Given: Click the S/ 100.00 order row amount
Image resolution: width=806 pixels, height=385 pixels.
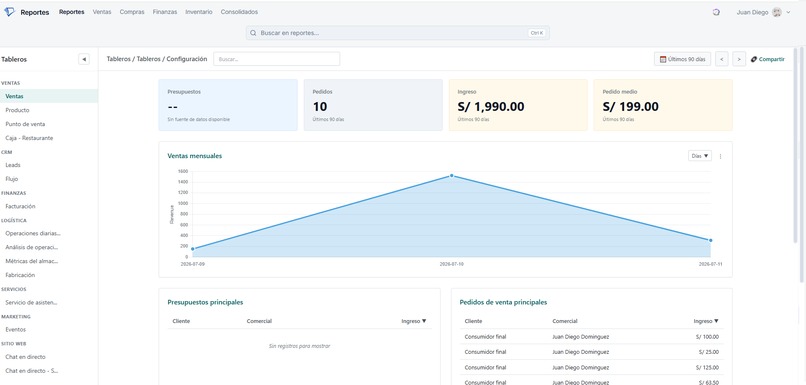Looking at the screenshot, I should 708,337.
